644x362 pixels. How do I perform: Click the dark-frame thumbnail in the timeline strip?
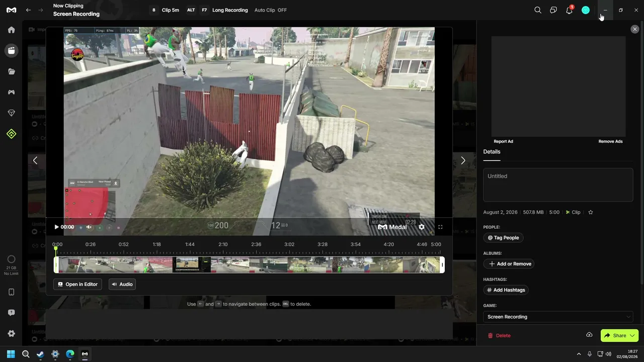[x=192, y=265]
